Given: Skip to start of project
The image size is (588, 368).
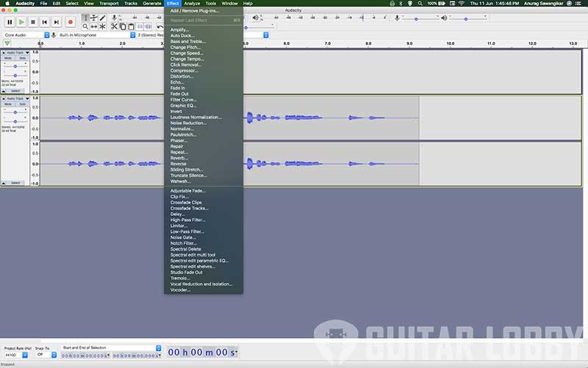Looking at the screenshot, I should [x=45, y=22].
